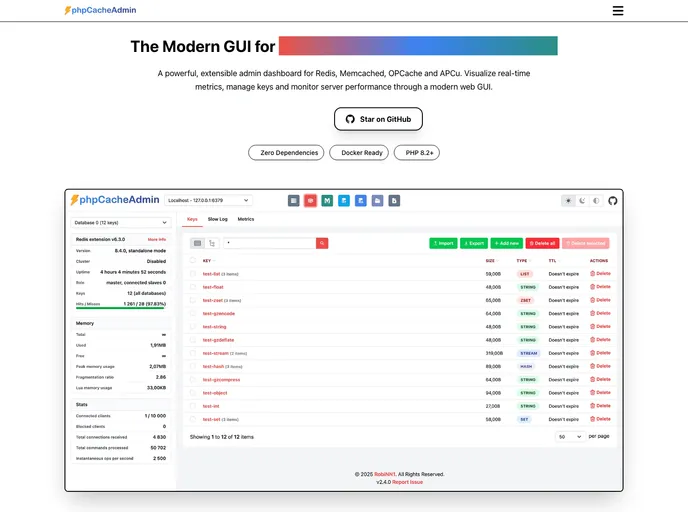Tick the select-all checkbox in header

(193, 260)
